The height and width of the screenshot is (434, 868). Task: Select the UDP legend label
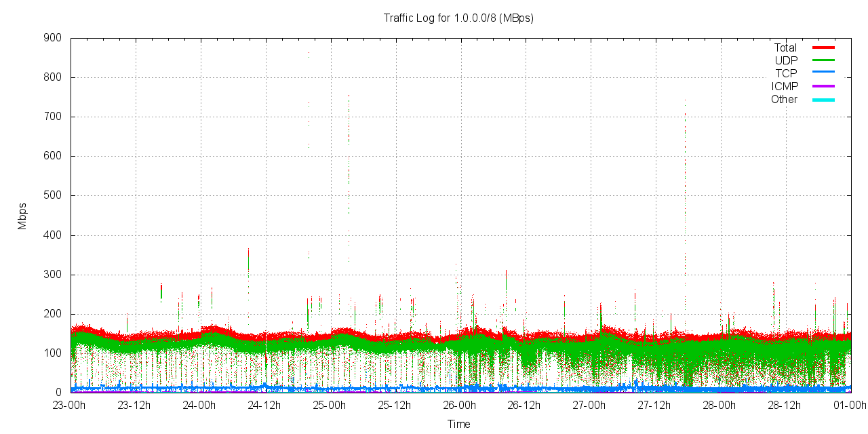coord(786,60)
